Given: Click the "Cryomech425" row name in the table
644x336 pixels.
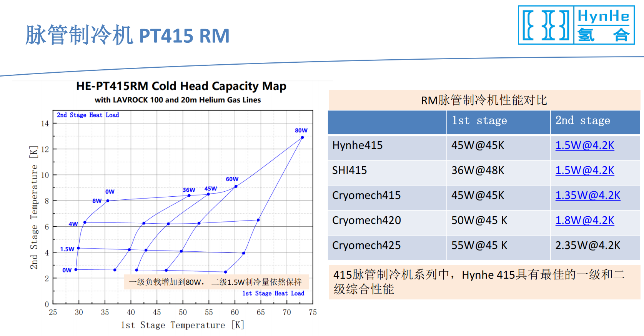Looking at the screenshot, I should pyautogui.click(x=366, y=246).
